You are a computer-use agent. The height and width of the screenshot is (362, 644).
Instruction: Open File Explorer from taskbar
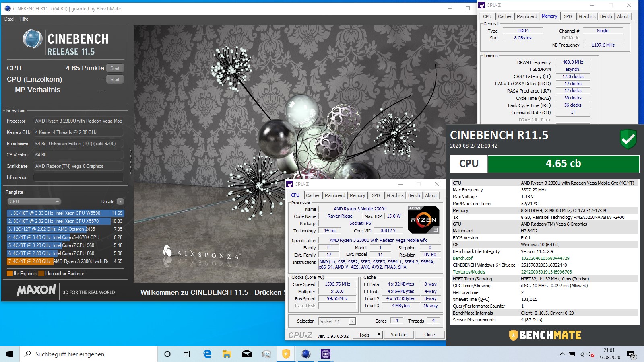[227, 354]
